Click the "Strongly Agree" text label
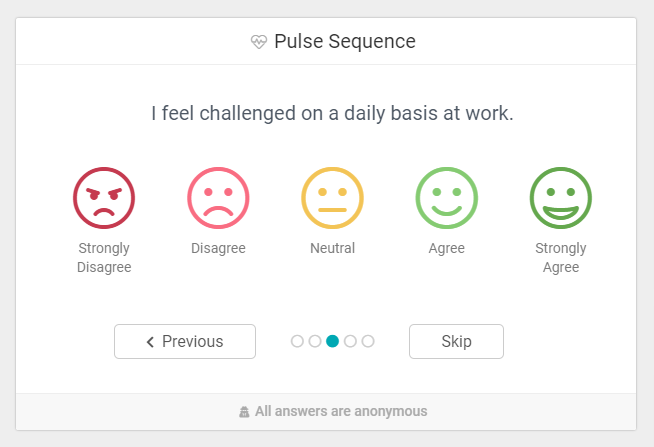This screenshot has width=654, height=447. coord(560,258)
